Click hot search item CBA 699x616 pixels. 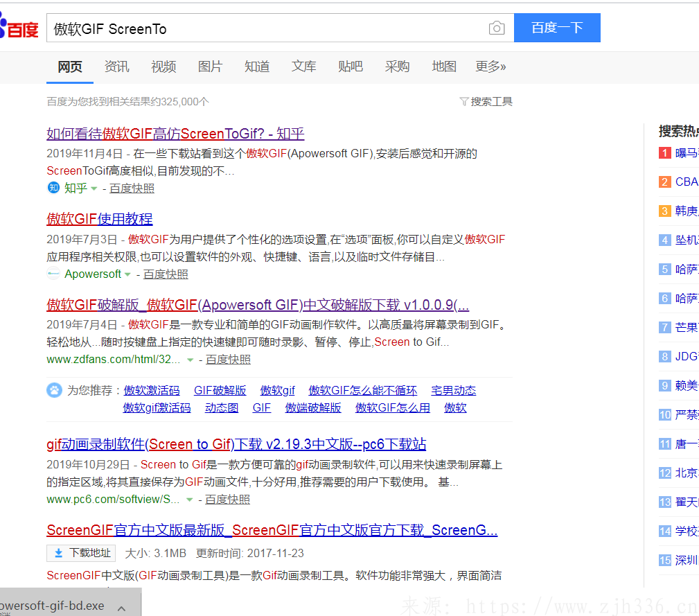(x=687, y=182)
